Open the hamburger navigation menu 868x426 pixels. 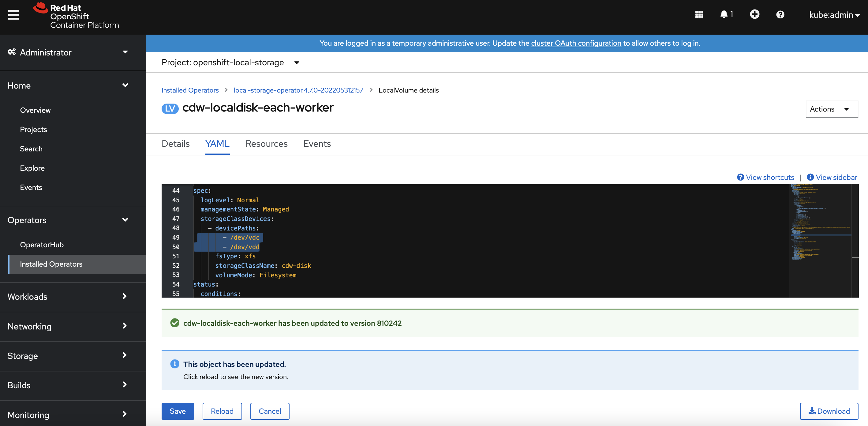(x=13, y=15)
